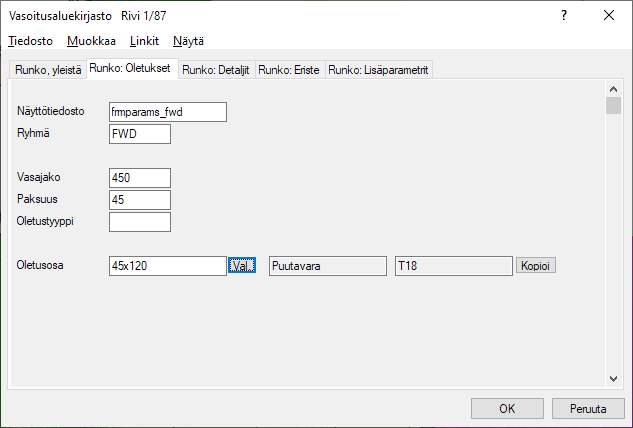Cancel with the Peruuta button
633x428 pixels.
click(589, 408)
